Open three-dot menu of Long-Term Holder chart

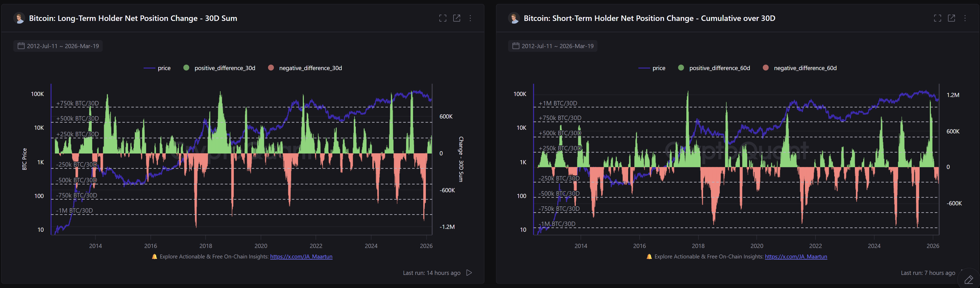pos(470,18)
